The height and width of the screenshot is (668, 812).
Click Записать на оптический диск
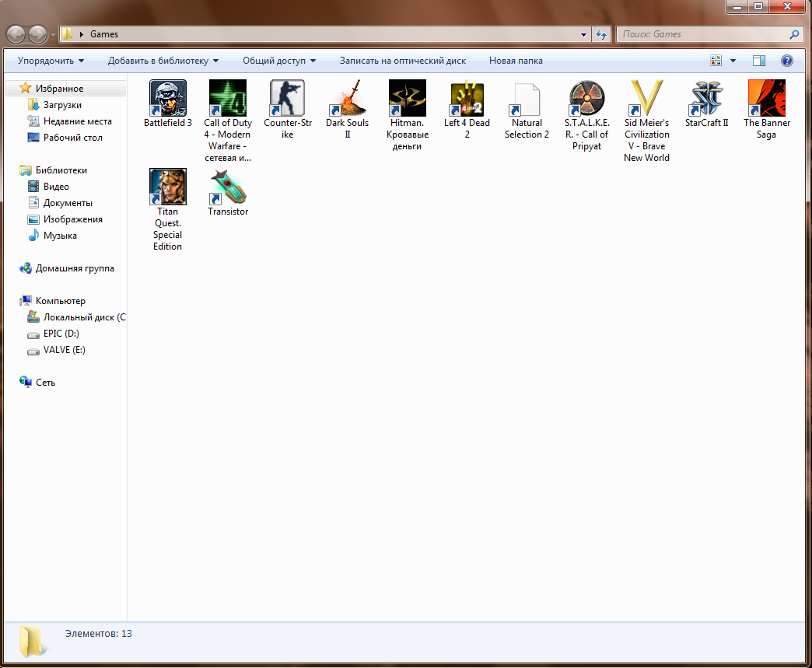pos(402,61)
